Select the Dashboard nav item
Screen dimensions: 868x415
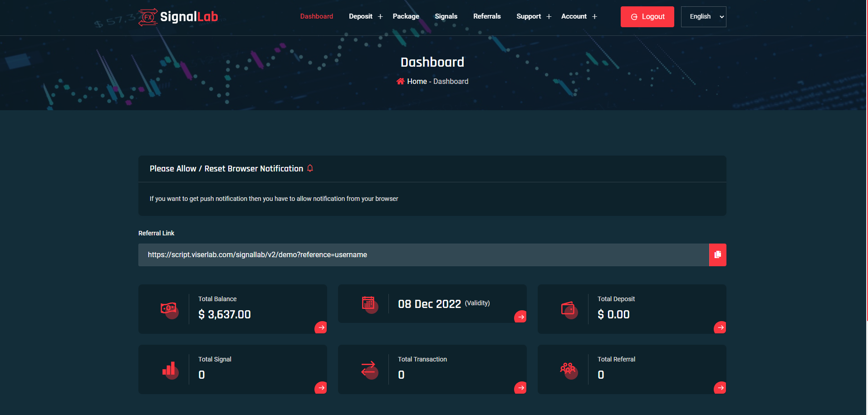click(317, 16)
